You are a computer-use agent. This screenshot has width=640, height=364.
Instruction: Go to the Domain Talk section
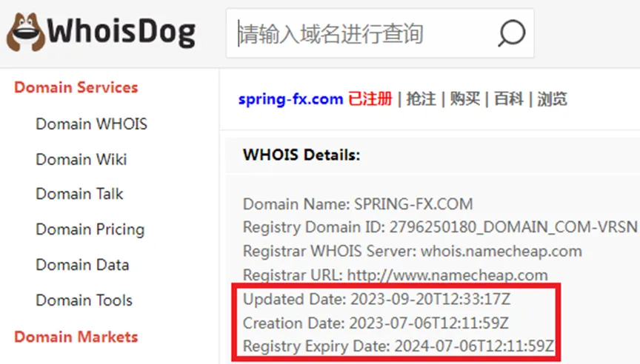[79, 194]
